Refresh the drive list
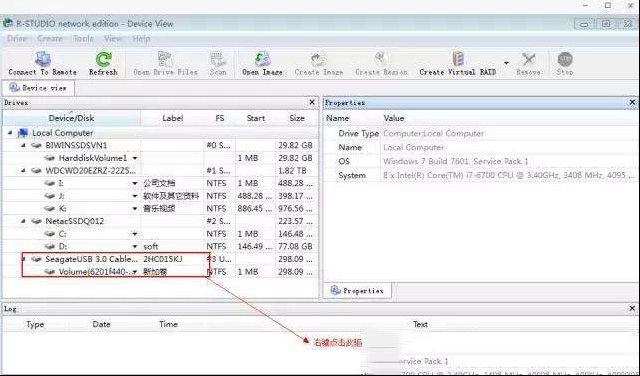This screenshot has height=376, width=640. [x=103, y=59]
